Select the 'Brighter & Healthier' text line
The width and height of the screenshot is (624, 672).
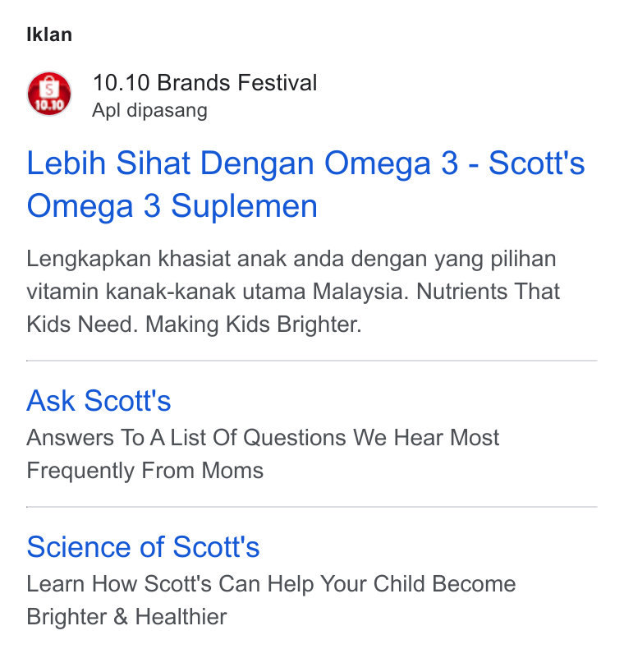(x=126, y=617)
